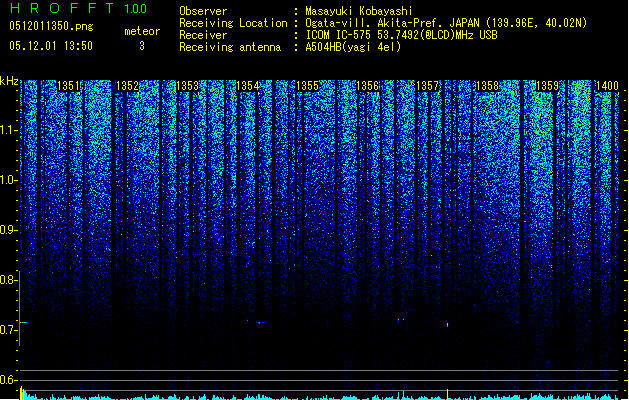Click the observer name Masayuki Kobayashi

tap(359, 11)
